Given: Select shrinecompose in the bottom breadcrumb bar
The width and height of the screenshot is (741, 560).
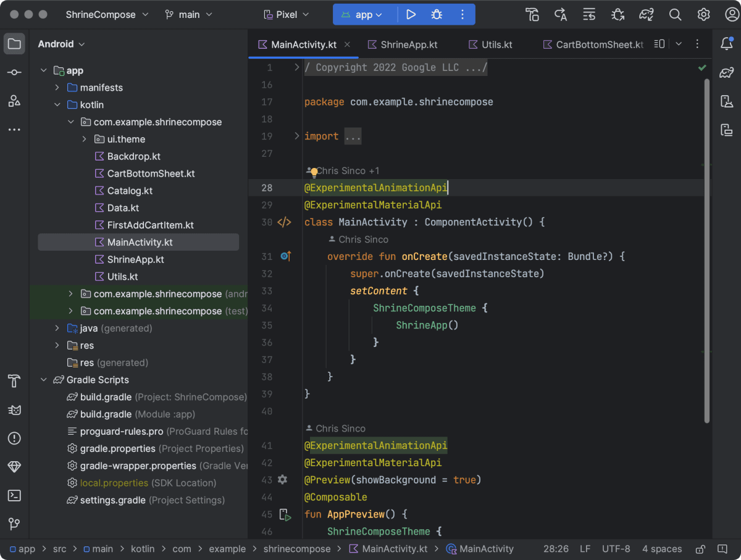Looking at the screenshot, I should tap(297, 548).
